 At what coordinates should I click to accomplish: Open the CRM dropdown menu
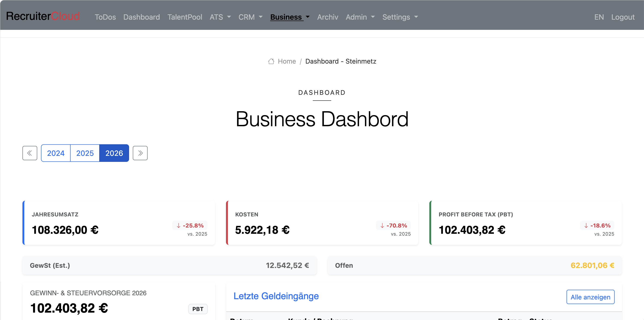250,17
